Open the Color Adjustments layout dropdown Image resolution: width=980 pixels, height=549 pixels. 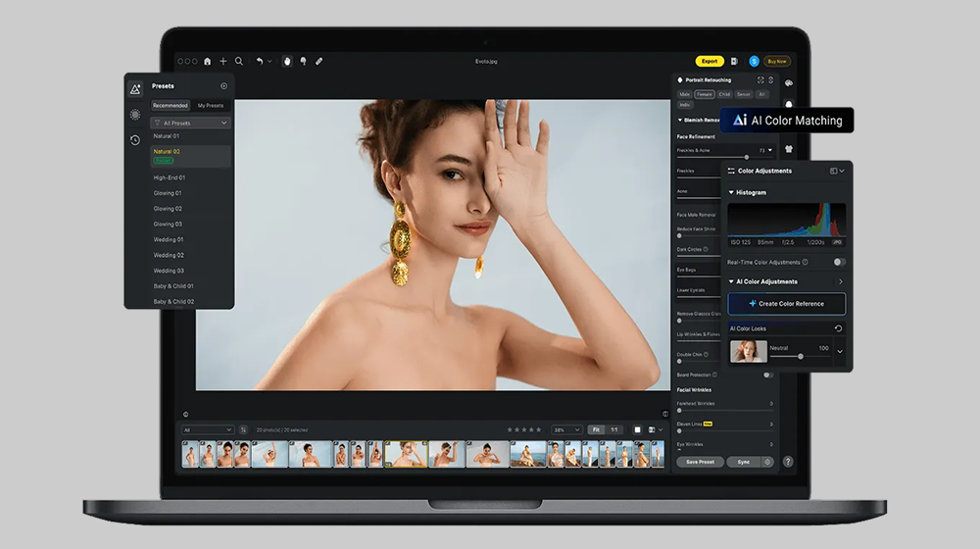[837, 171]
